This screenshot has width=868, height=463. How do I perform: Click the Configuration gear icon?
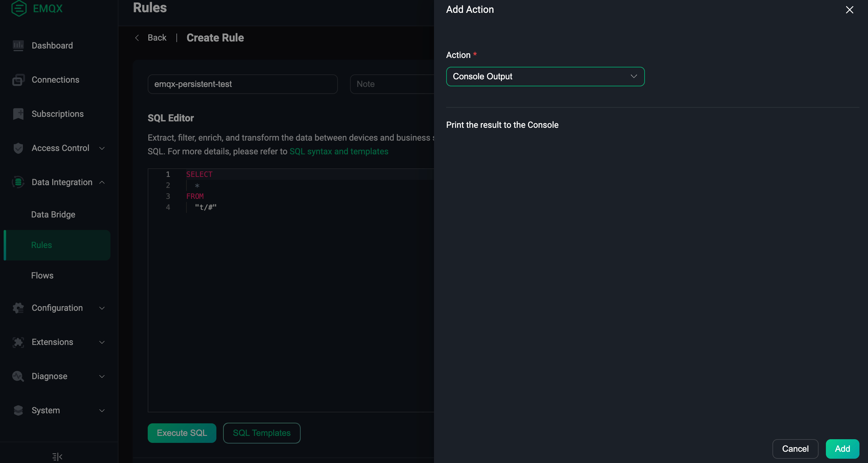(x=18, y=308)
